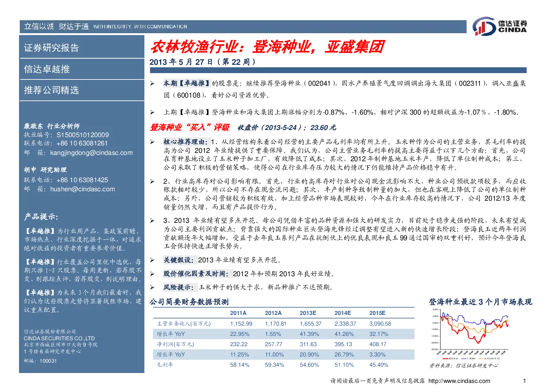The height and width of the screenshot is (392, 555).
Task: Click the net profit cell 232.22
Action: pyautogui.click(x=239, y=344)
